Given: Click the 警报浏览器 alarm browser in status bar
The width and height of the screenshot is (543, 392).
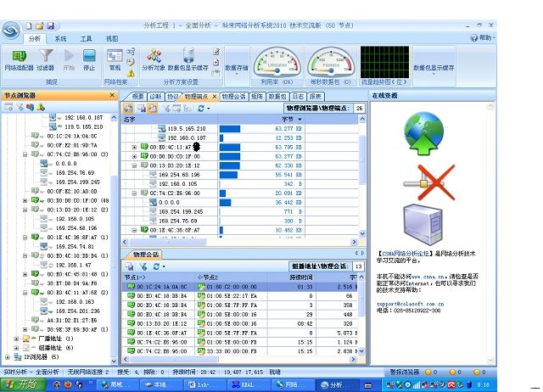Looking at the screenshot, I should coord(405,372).
